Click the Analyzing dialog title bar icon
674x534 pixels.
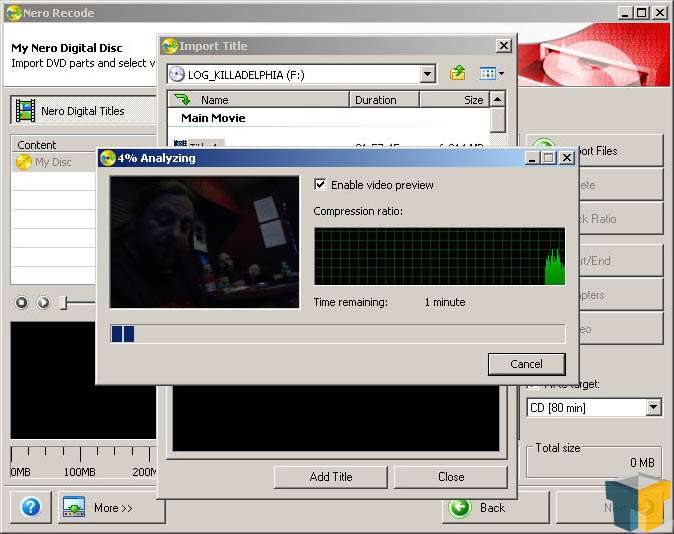pos(107,158)
